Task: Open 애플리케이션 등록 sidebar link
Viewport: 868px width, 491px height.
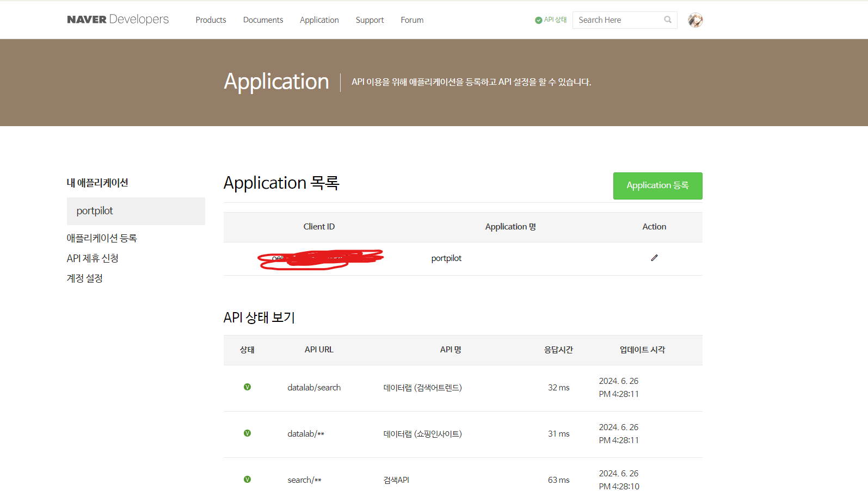Action: (102, 238)
